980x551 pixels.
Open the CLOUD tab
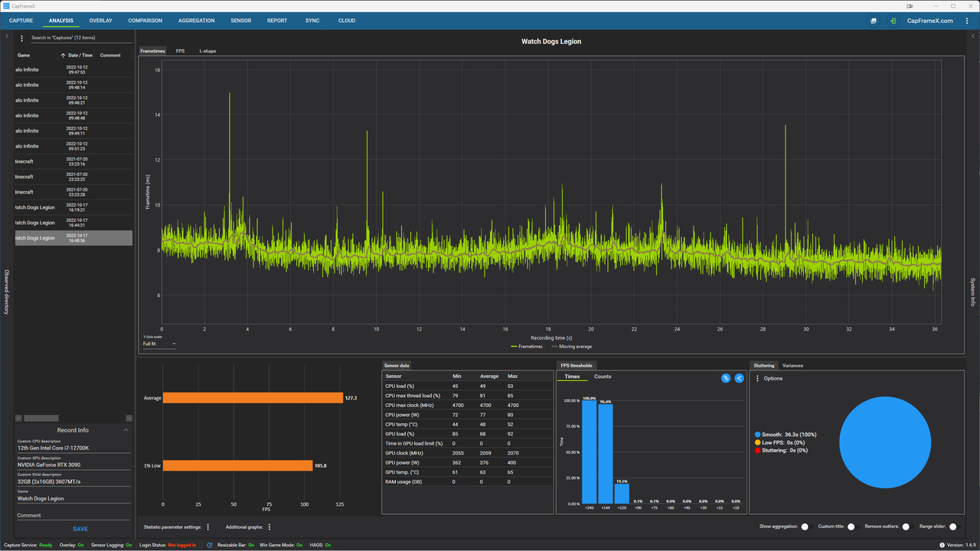[x=347, y=21]
